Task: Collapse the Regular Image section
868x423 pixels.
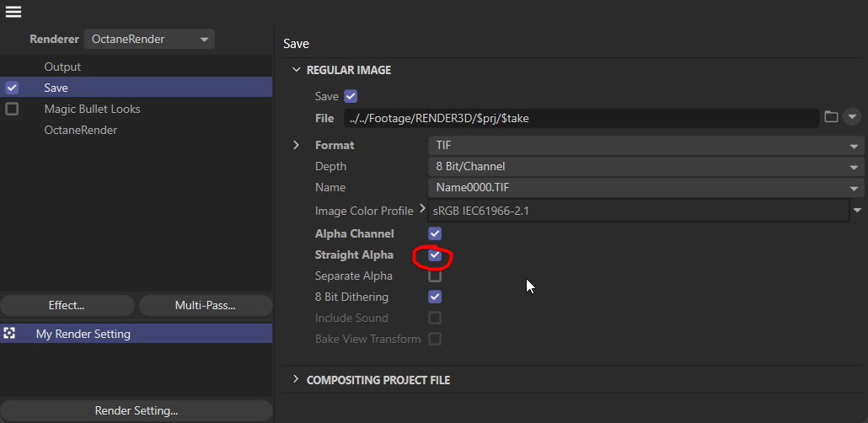Action: 296,70
